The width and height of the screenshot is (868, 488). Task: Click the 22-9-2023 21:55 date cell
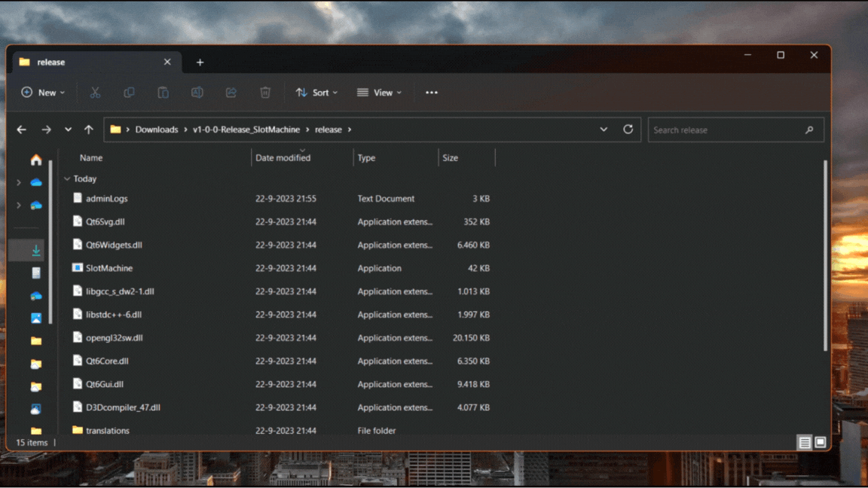[x=286, y=199]
